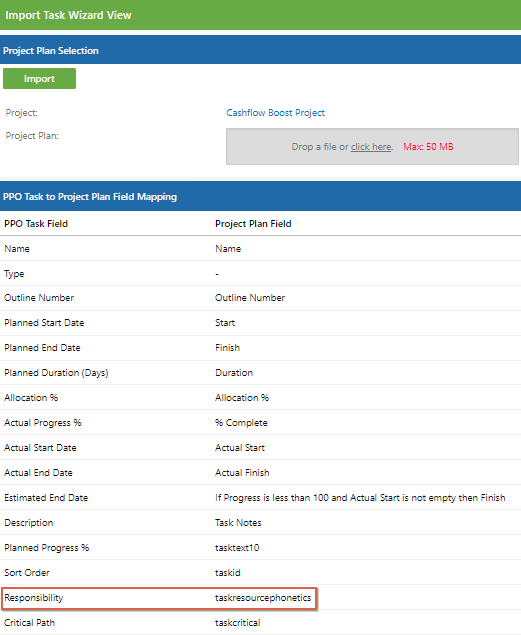Viewport: 521px width, 635px height.
Task: Click the PPO Task Field column header
Action: click(36, 224)
